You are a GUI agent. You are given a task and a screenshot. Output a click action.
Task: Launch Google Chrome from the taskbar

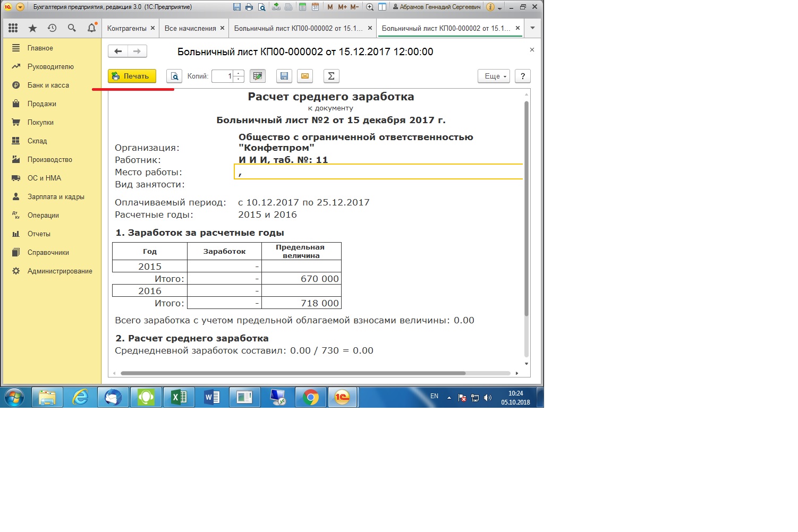pyautogui.click(x=311, y=397)
